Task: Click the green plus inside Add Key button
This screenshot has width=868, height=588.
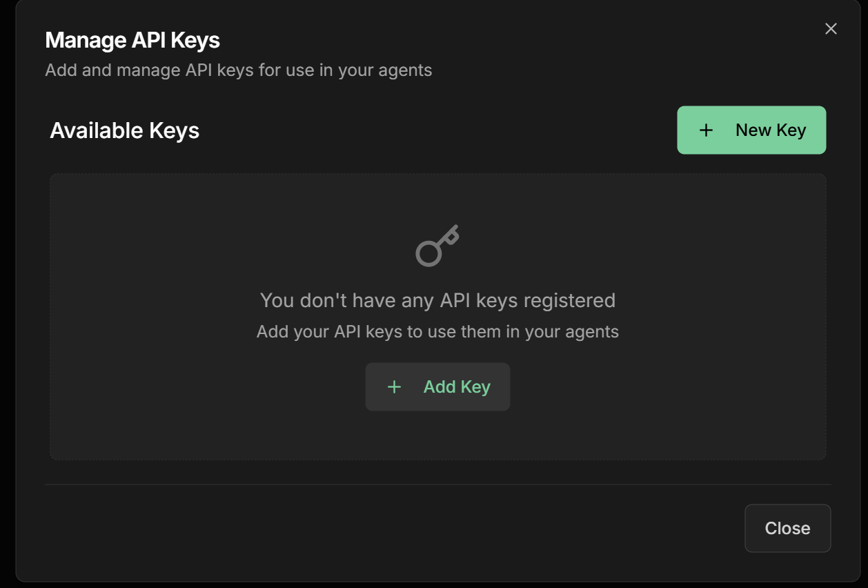Action: 393,386
